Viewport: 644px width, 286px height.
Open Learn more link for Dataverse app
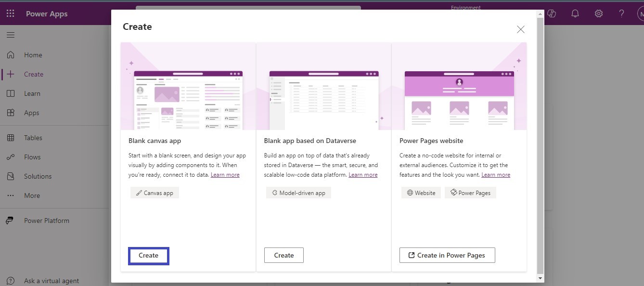point(363,175)
